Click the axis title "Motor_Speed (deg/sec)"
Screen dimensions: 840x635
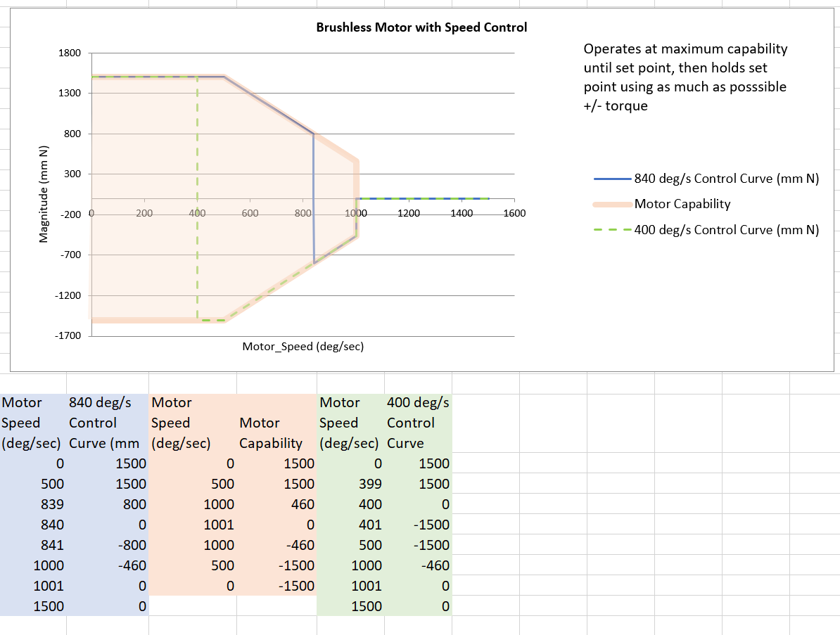click(304, 346)
